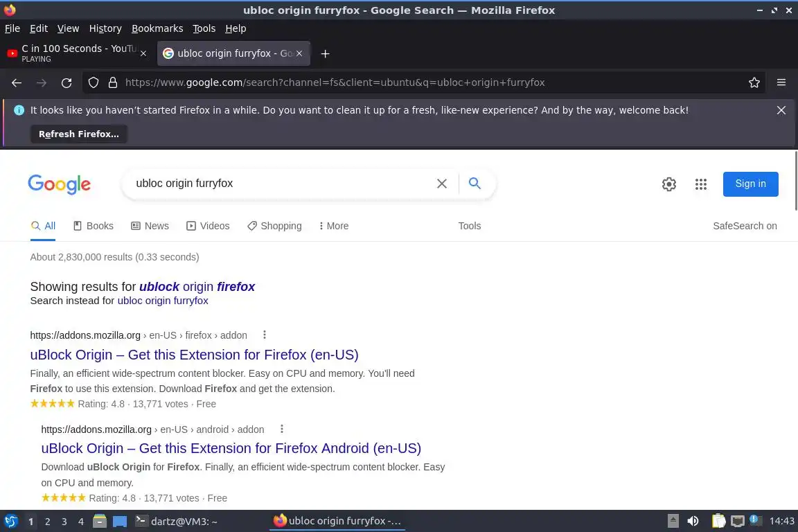Open a new tab

tap(325, 53)
